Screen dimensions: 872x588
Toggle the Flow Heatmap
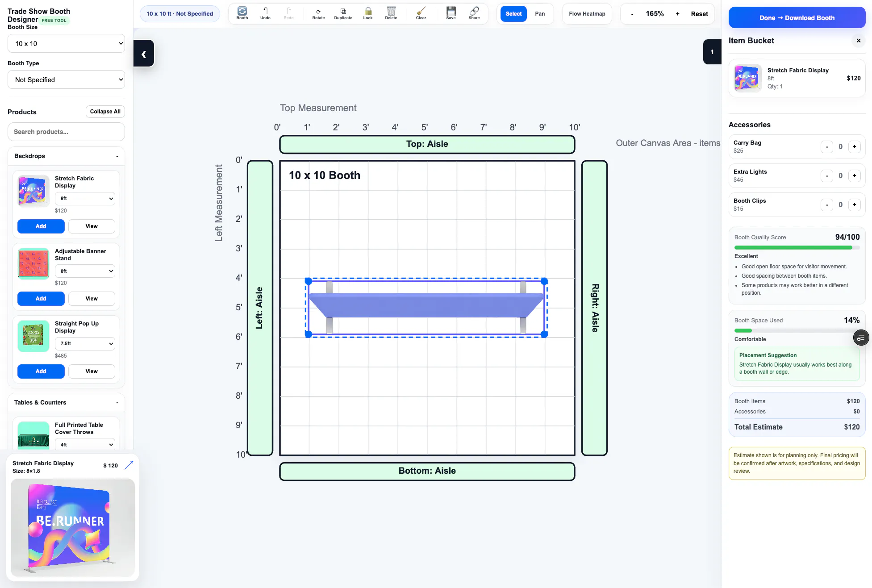click(587, 14)
